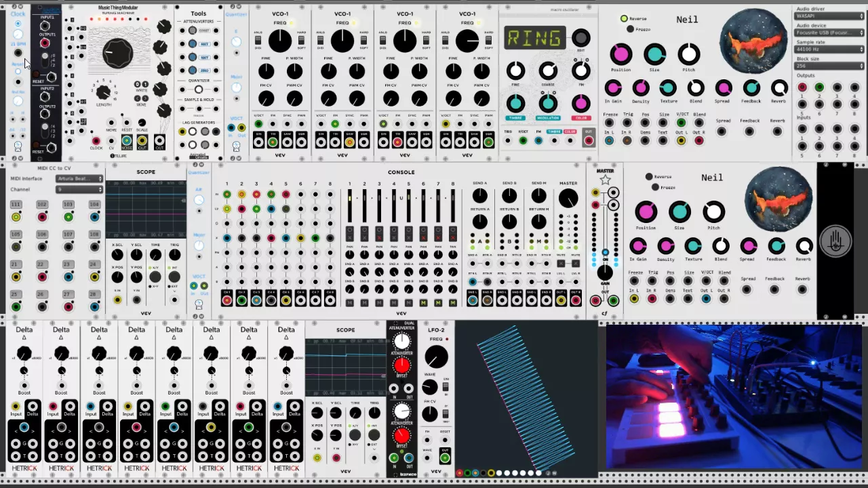Mute Console channel 7
The height and width of the screenshot is (488, 868).
point(438,302)
